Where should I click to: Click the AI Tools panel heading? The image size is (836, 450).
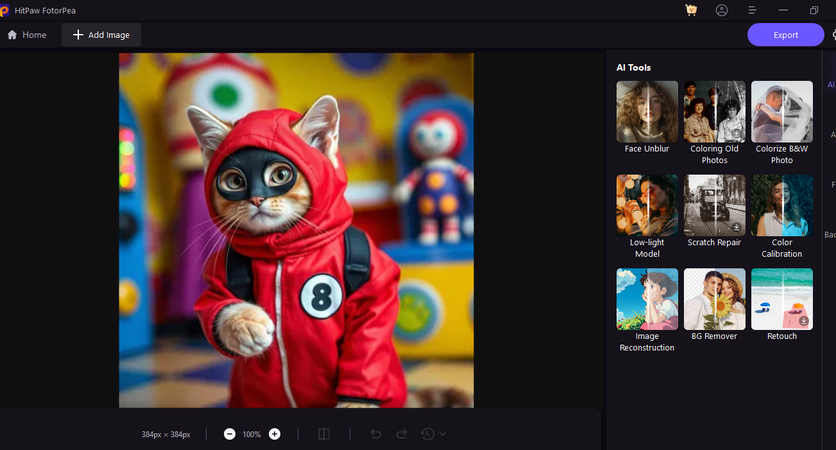[633, 67]
